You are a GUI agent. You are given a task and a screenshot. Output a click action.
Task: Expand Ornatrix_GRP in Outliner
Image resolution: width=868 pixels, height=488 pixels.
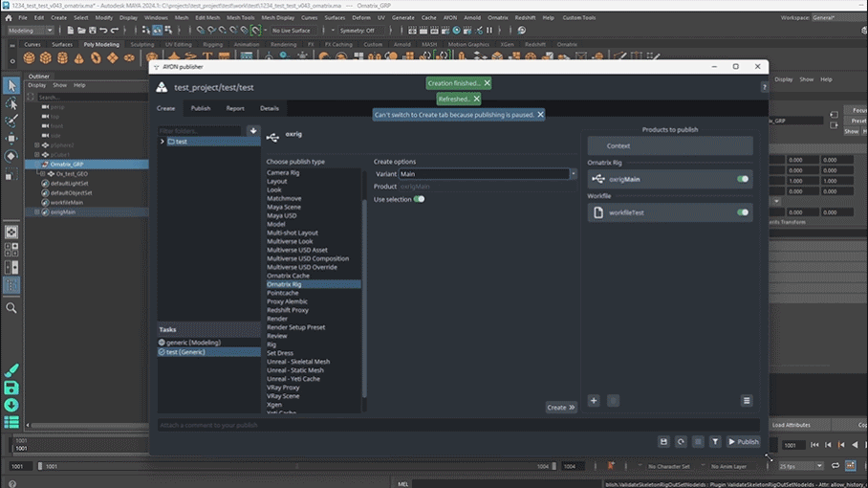pos(37,165)
